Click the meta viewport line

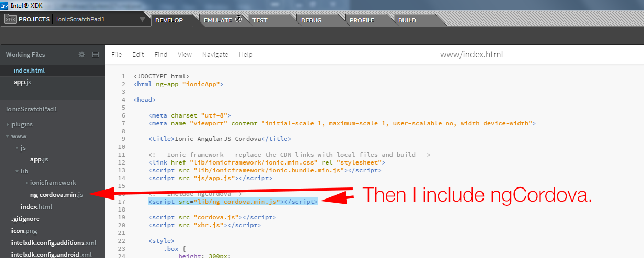pos(342,123)
